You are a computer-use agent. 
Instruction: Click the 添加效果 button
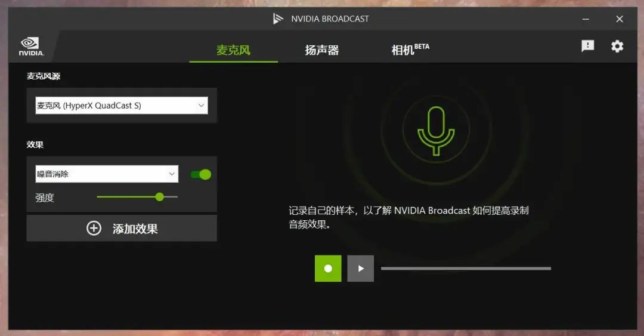coord(122,228)
